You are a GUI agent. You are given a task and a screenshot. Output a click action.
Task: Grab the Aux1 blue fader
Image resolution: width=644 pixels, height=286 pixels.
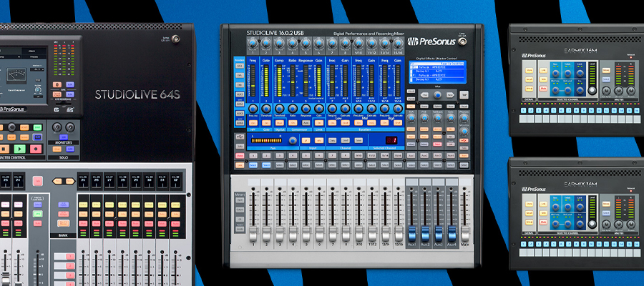(x=412, y=234)
